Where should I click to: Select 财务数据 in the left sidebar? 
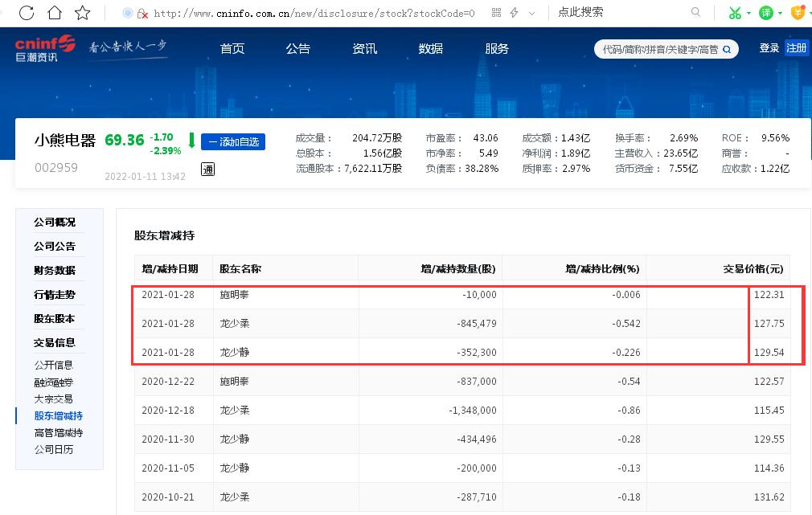pos(55,270)
